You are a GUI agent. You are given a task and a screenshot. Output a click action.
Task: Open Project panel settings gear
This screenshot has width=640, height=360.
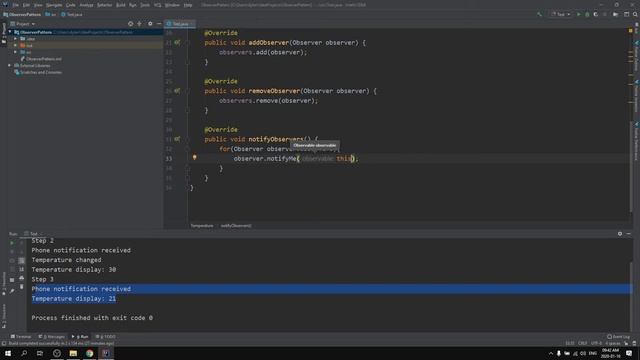coord(150,24)
